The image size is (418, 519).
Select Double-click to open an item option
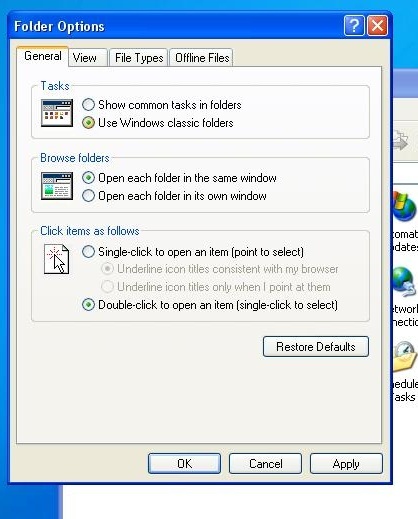(x=210, y=305)
